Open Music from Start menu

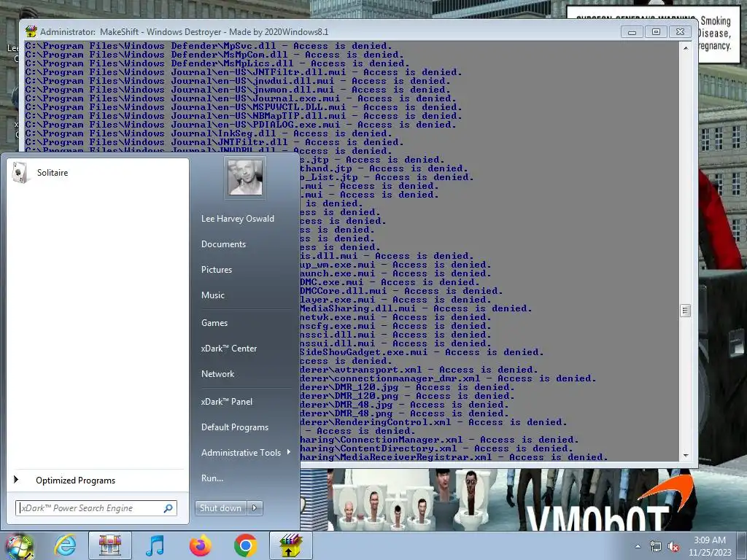[x=212, y=295]
